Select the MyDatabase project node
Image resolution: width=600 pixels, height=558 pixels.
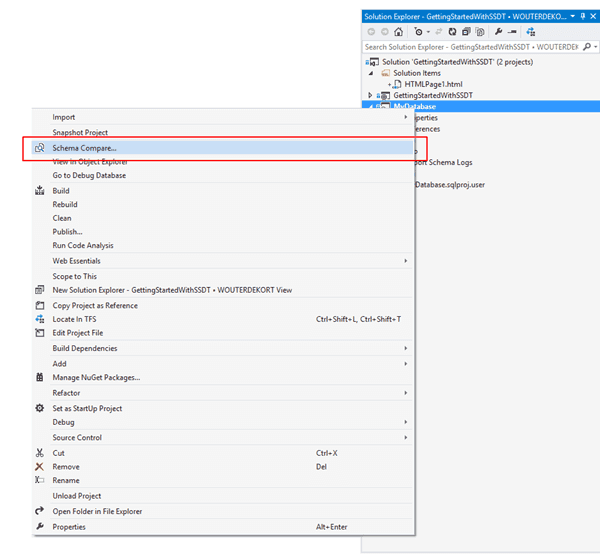pos(414,106)
